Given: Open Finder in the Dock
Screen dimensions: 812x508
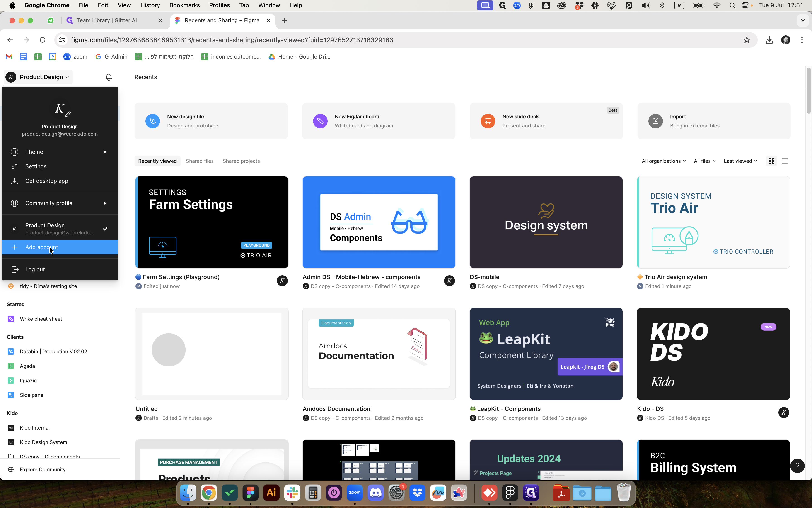Looking at the screenshot, I should point(188,493).
